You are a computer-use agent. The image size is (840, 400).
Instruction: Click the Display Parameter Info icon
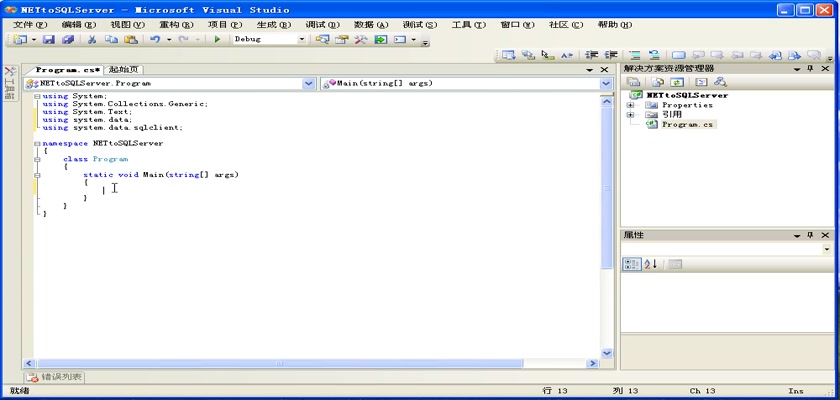click(528, 55)
